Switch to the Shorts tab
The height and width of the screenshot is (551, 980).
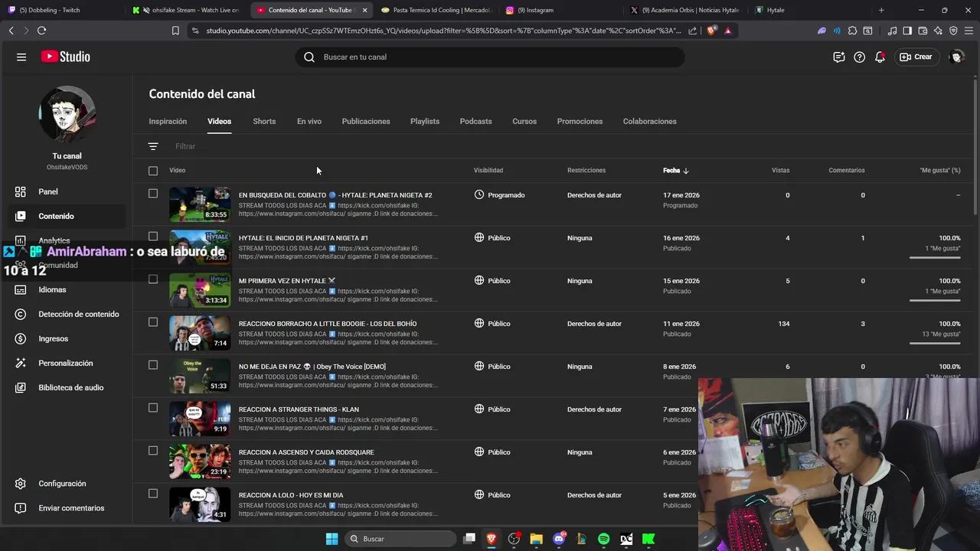(264, 121)
